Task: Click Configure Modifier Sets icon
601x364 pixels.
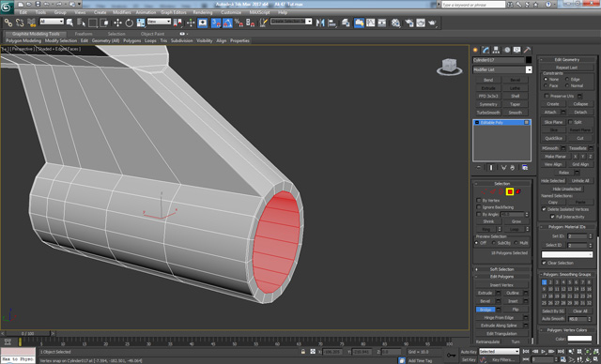Action: 525,168
